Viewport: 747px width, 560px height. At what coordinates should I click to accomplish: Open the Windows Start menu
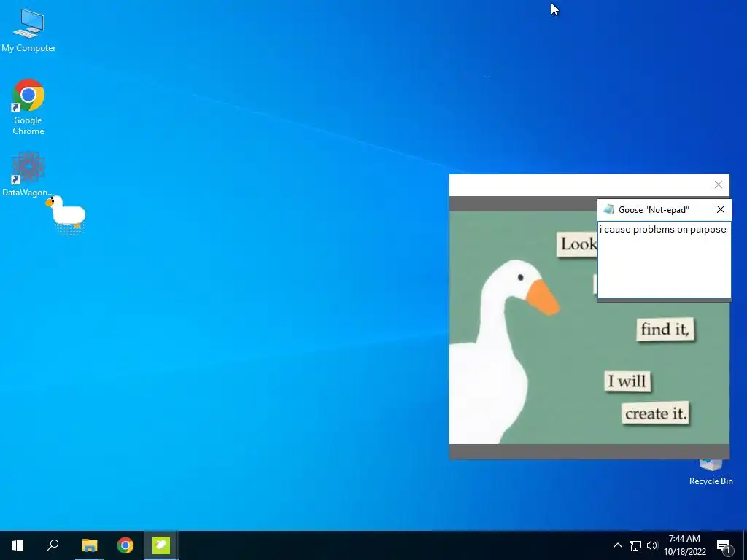pyautogui.click(x=18, y=545)
